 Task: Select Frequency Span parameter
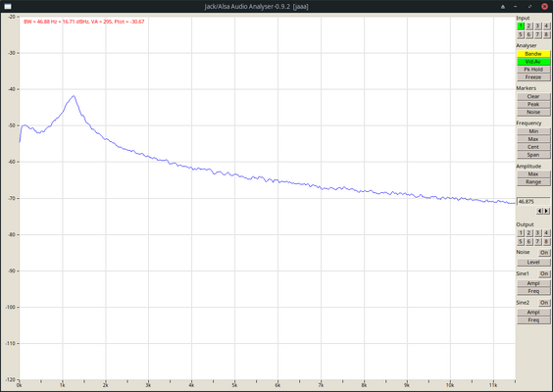533,155
